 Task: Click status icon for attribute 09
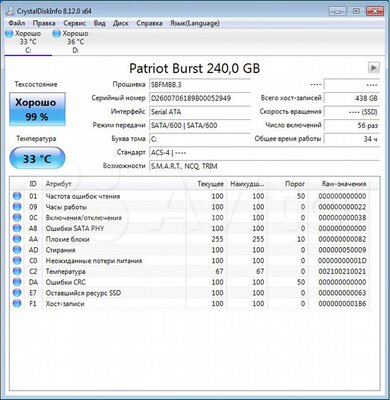(x=17, y=207)
